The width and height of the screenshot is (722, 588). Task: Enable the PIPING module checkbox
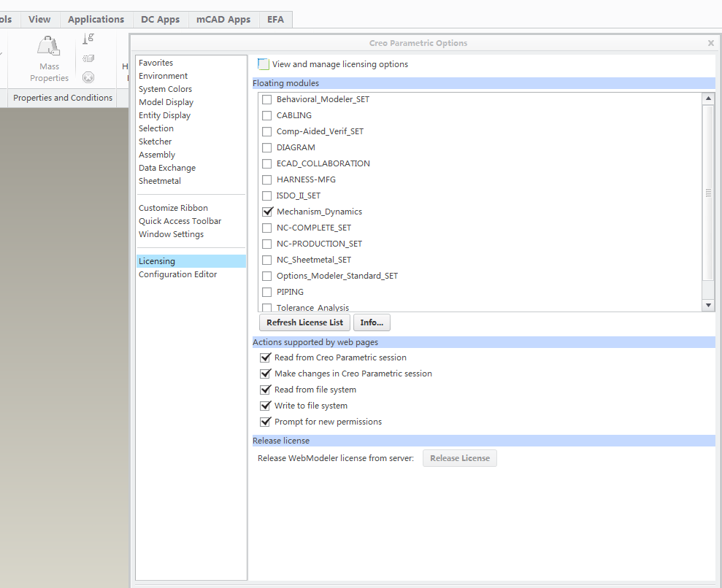coord(266,292)
